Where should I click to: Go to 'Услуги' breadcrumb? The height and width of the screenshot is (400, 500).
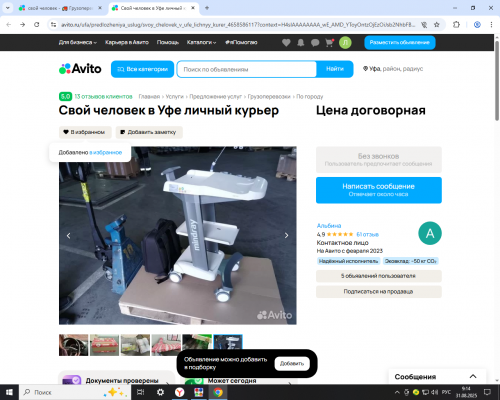pyautogui.click(x=175, y=96)
